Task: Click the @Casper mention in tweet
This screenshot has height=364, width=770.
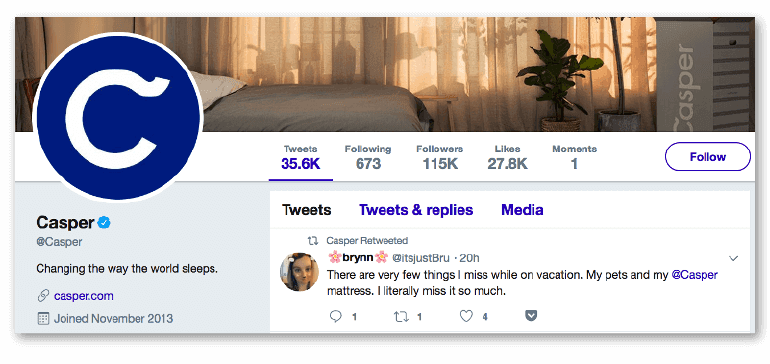Action: coord(694,275)
